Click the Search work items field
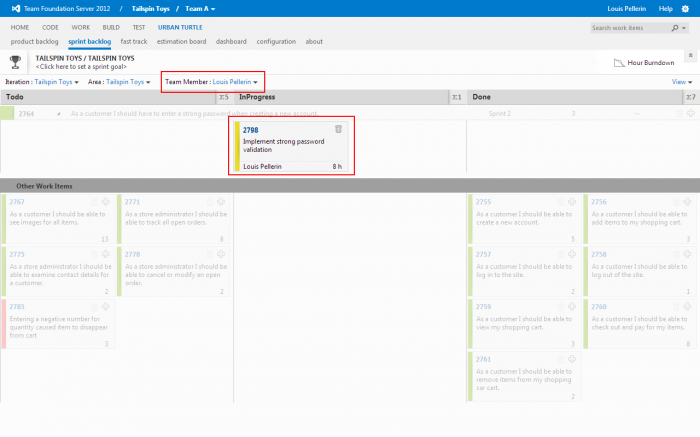 coord(629,28)
